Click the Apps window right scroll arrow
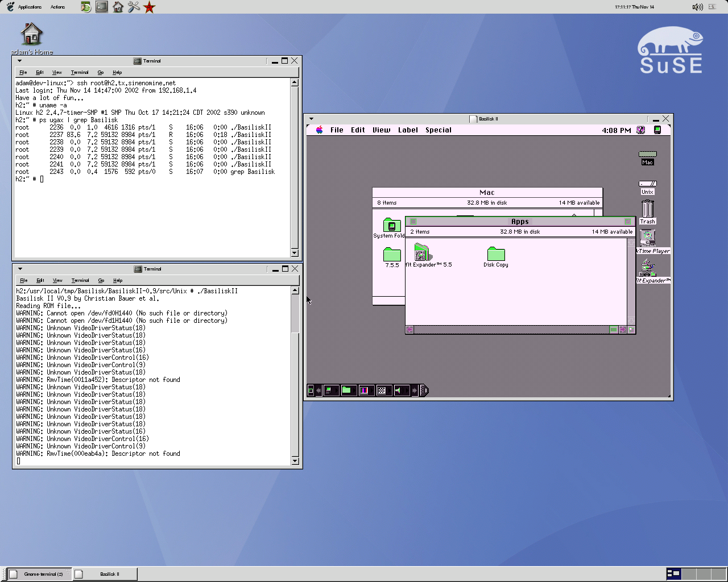 pyautogui.click(x=622, y=330)
